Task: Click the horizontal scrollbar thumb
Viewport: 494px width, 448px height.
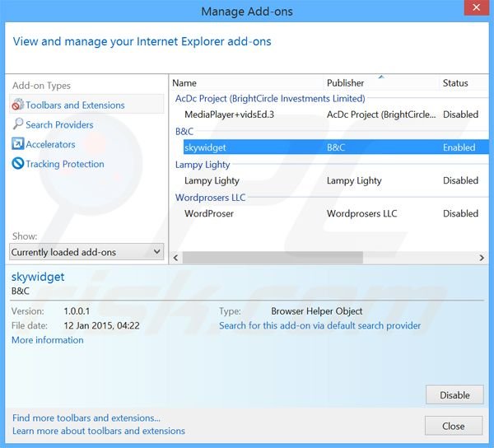Action: click(x=273, y=258)
